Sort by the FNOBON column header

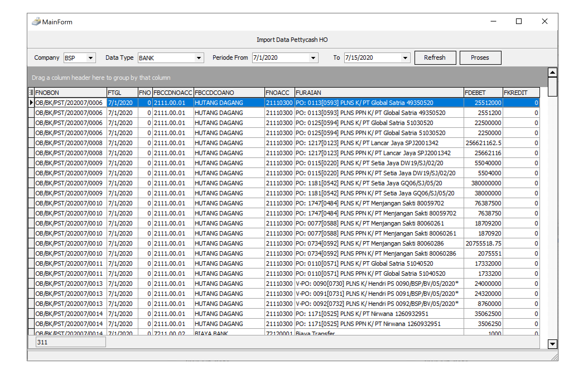coord(70,92)
